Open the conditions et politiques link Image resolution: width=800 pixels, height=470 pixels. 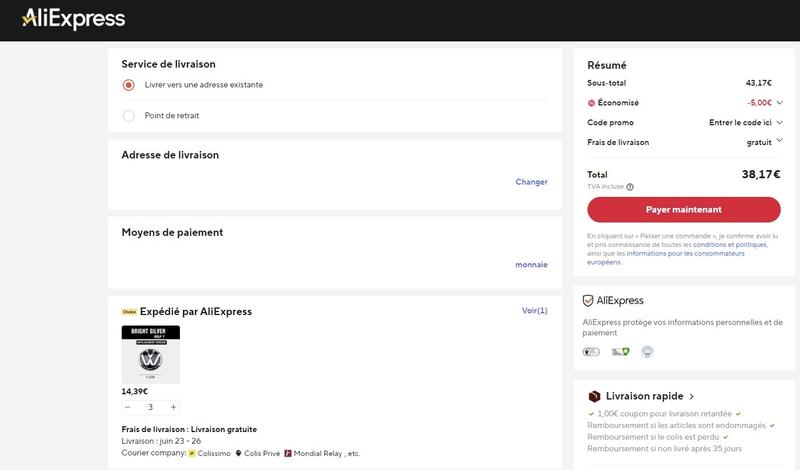pos(730,245)
